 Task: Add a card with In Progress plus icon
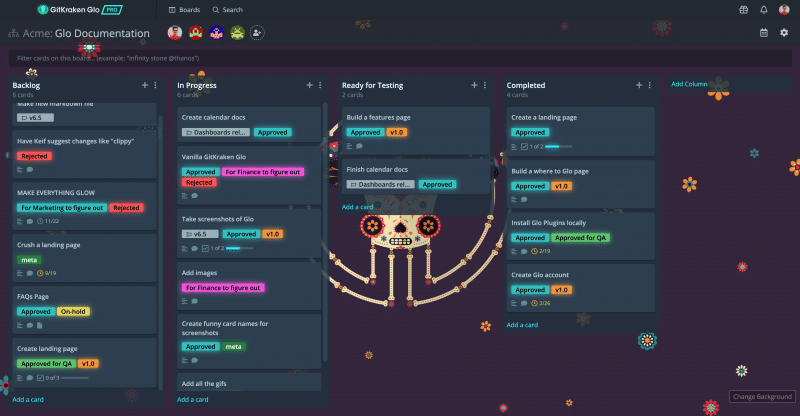[x=309, y=85]
